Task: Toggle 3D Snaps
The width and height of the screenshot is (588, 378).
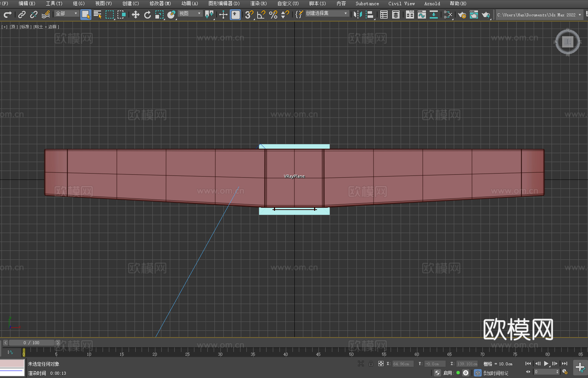Action: coord(249,14)
